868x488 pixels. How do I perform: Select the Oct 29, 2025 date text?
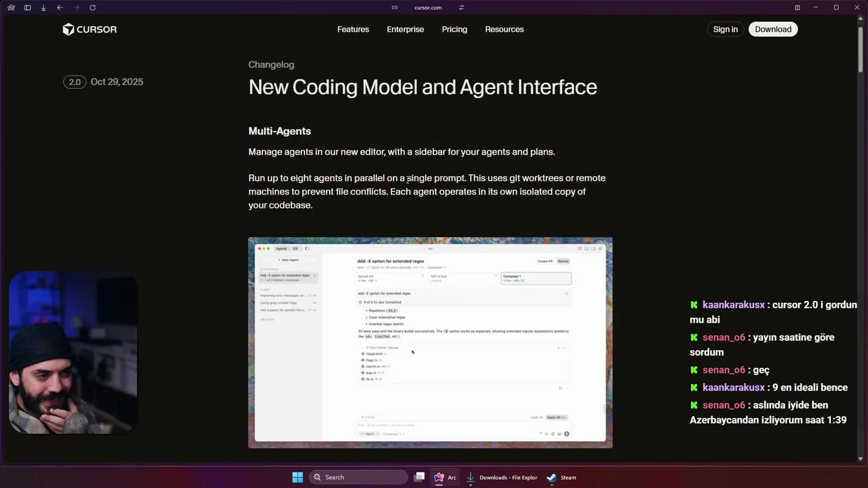pos(117,82)
